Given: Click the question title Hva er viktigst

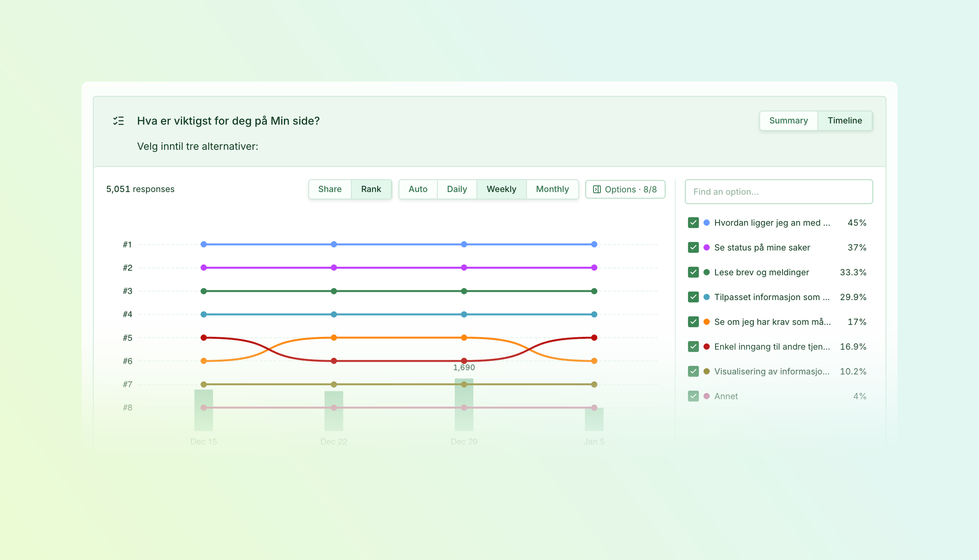Looking at the screenshot, I should click(228, 121).
